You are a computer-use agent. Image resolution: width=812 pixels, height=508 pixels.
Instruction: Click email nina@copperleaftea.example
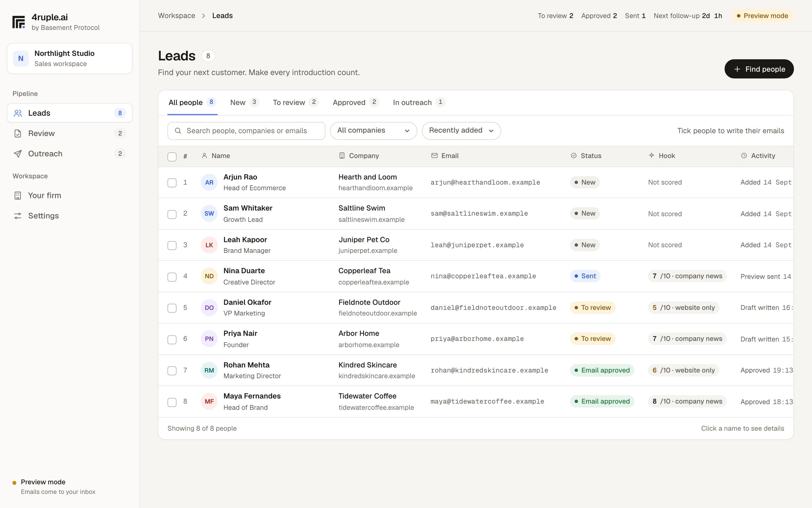(x=483, y=276)
